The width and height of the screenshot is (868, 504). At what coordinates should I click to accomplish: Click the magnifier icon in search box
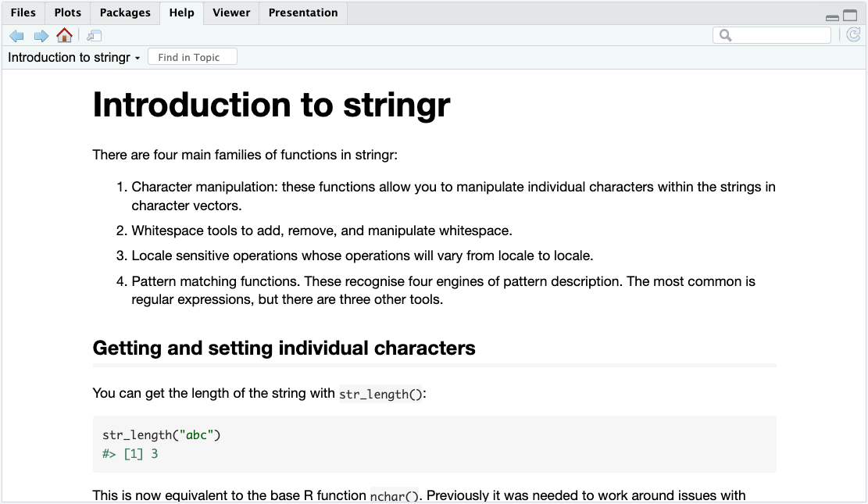725,35
